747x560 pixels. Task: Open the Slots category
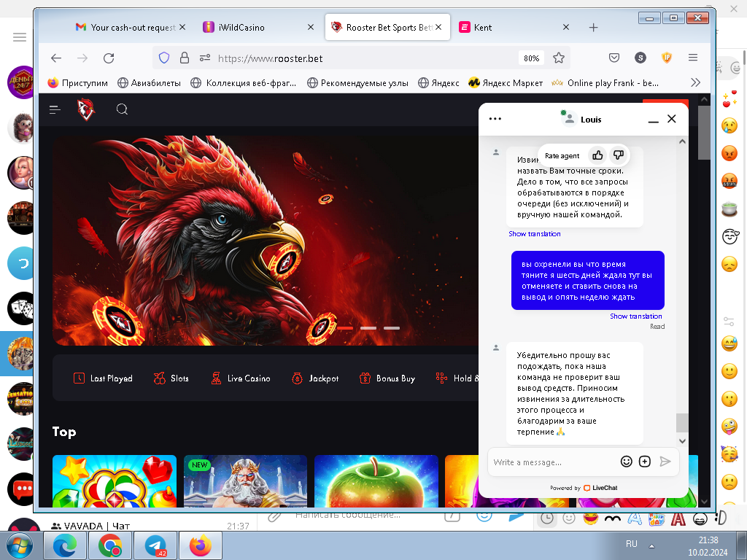171,378
